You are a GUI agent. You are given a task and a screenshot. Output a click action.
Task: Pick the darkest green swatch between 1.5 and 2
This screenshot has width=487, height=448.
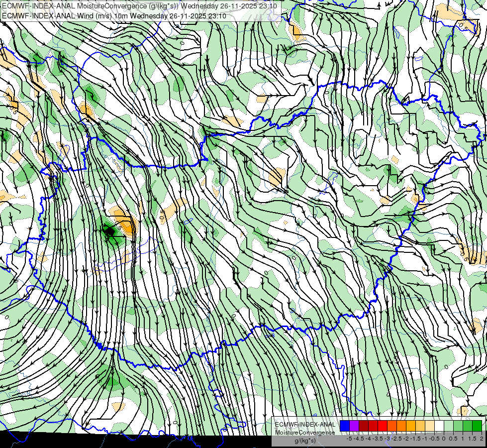[477, 426]
